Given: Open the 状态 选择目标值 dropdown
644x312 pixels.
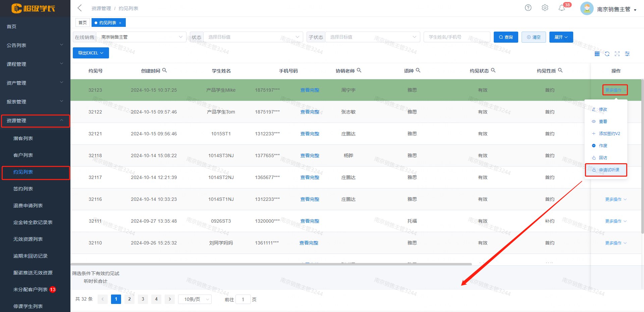Looking at the screenshot, I should (253, 37).
